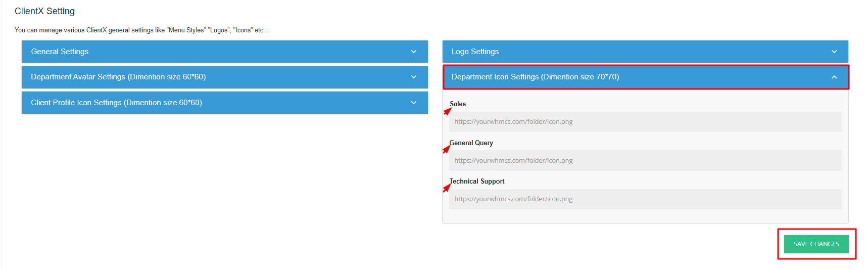Select the Technical Support icon URL field
This screenshot has height=269, width=868.
(645, 199)
